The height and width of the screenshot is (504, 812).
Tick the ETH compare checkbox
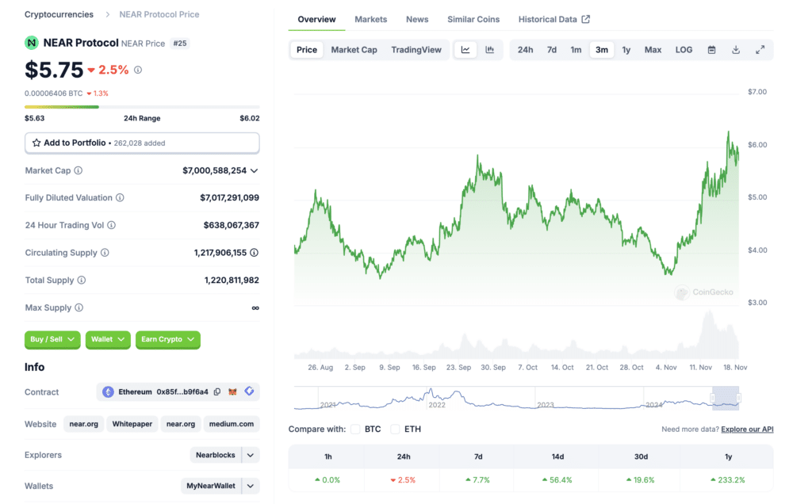coord(395,429)
